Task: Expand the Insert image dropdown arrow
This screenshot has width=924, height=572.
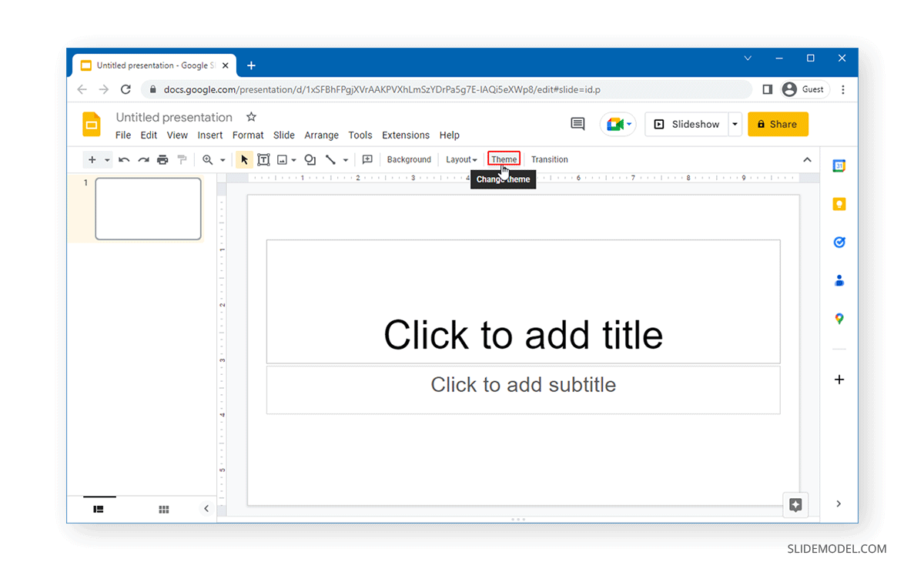Action: (295, 159)
